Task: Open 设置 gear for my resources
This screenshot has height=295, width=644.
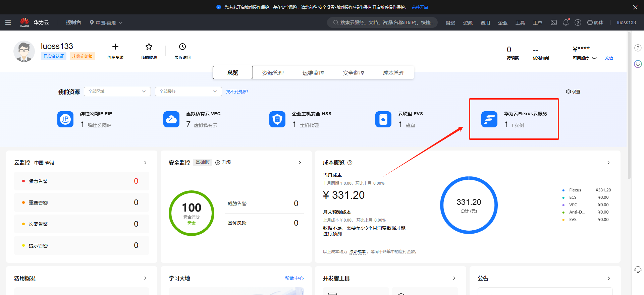Action: [x=573, y=92]
